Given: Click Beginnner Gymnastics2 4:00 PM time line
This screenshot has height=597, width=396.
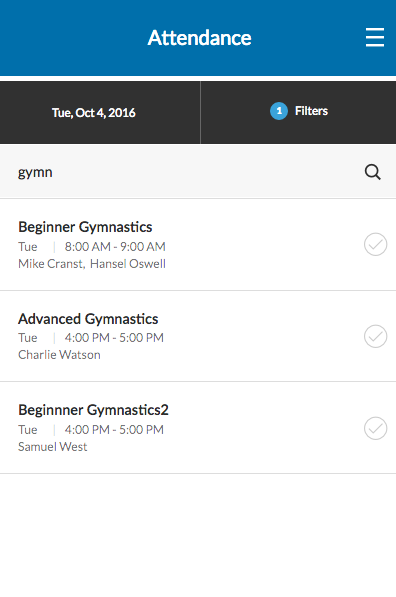Looking at the screenshot, I should [114, 430].
